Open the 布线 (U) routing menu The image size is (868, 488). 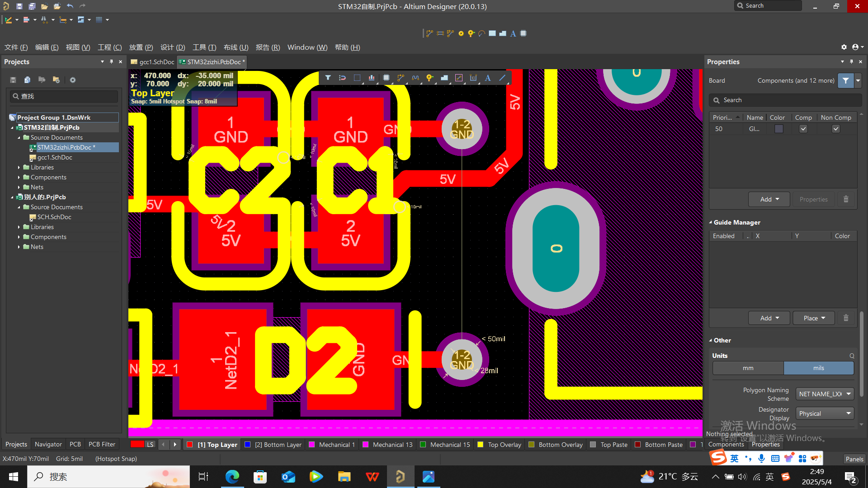point(236,47)
